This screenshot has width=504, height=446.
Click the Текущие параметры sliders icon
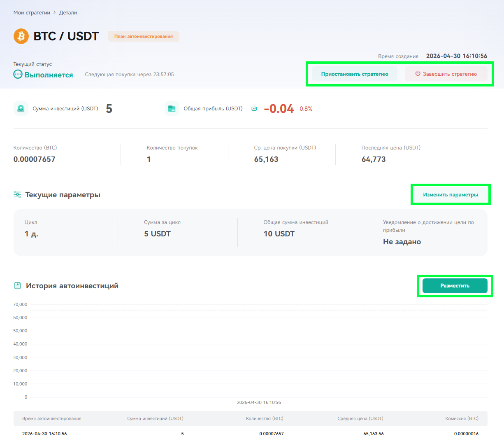coord(17,194)
